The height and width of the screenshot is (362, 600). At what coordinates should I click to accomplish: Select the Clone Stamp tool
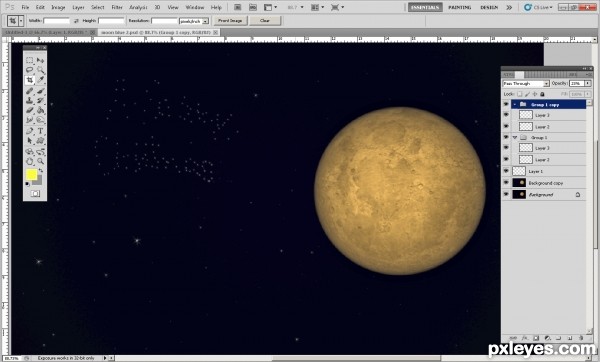[29, 100]
